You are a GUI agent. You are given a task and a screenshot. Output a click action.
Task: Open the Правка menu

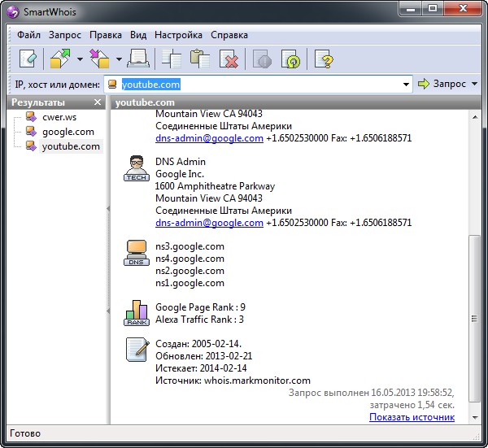[106, 35]
